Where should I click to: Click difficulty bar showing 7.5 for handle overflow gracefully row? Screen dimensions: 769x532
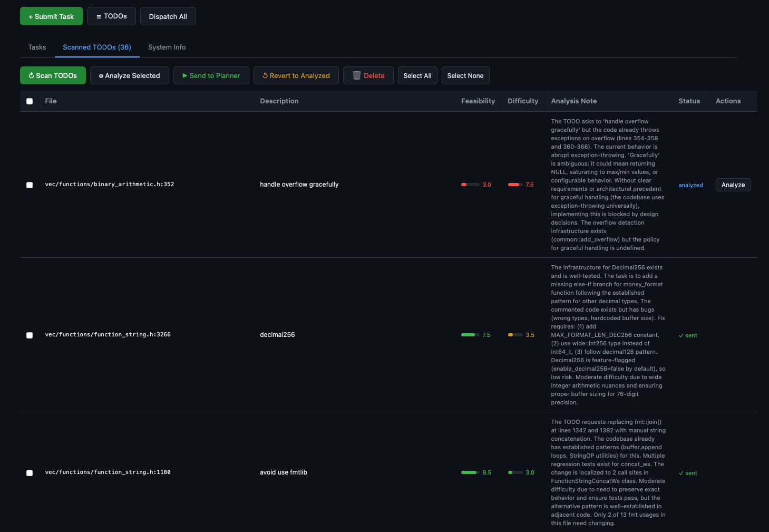pos(515,185)
